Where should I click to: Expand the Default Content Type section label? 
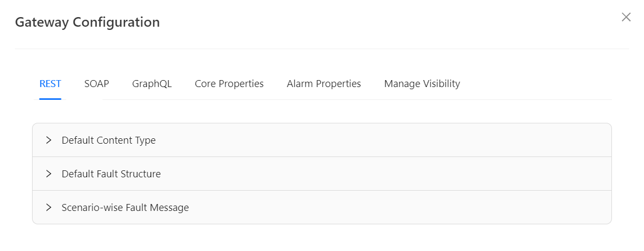tap(109, 140)
